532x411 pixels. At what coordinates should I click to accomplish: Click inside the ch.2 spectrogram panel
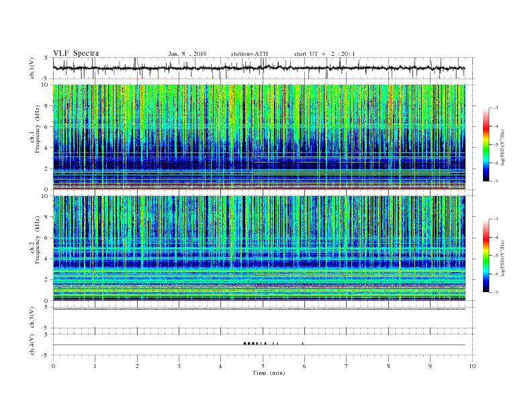pos(259,248)
